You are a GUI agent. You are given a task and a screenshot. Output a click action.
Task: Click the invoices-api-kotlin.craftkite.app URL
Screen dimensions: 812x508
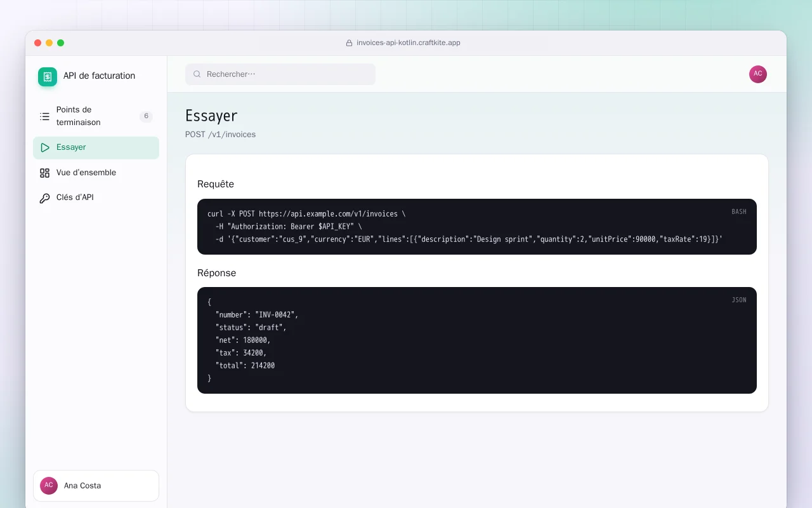tap(409, 43)
